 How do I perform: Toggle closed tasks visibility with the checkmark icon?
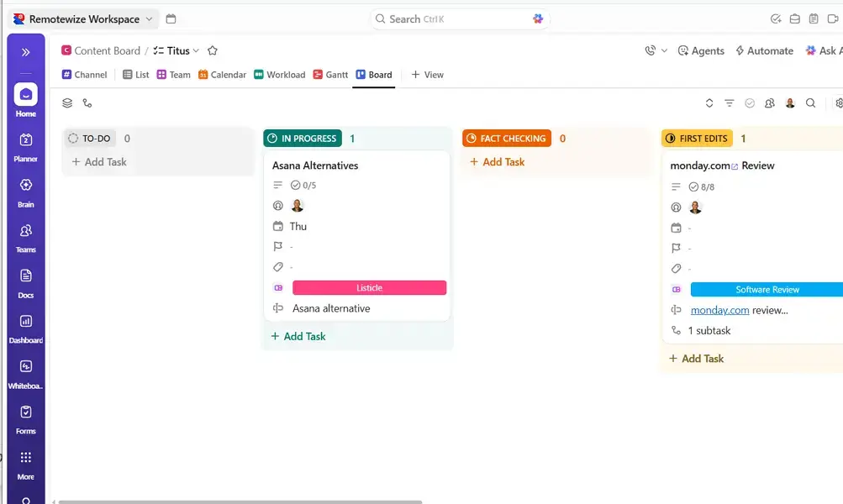[749, 102]
